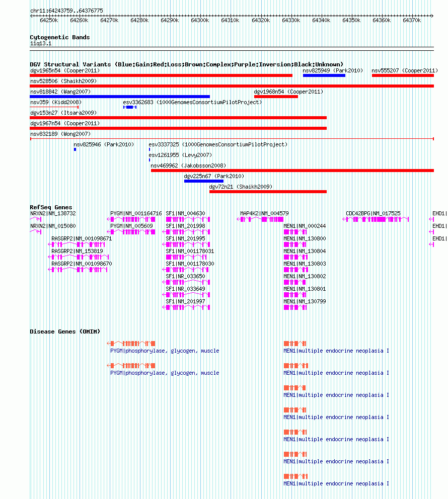Click the 64340k ruler tick label
The image size is (448, 499).
pyautogui.click(x=321, y=20)
